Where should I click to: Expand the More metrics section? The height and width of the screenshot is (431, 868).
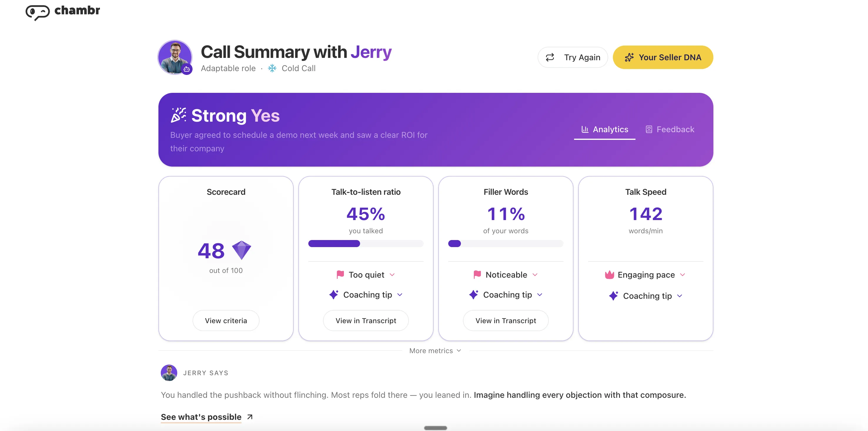coord(435,350)
